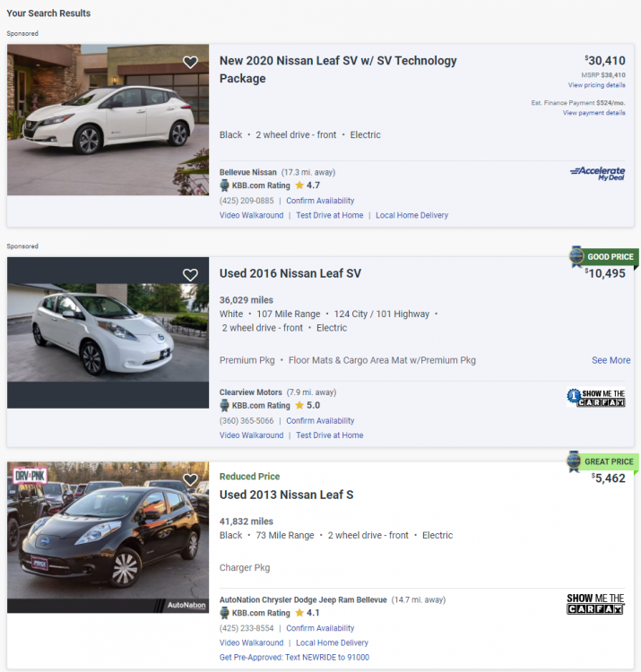Click the KBB.com Rating icon for AutoNation
This screenshot has width=641, height=672.
[x=225, y=614]
